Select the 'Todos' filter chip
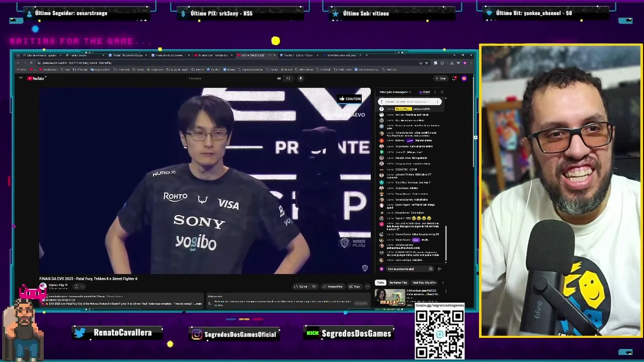 pyautogui.click(x=380, y=283)
